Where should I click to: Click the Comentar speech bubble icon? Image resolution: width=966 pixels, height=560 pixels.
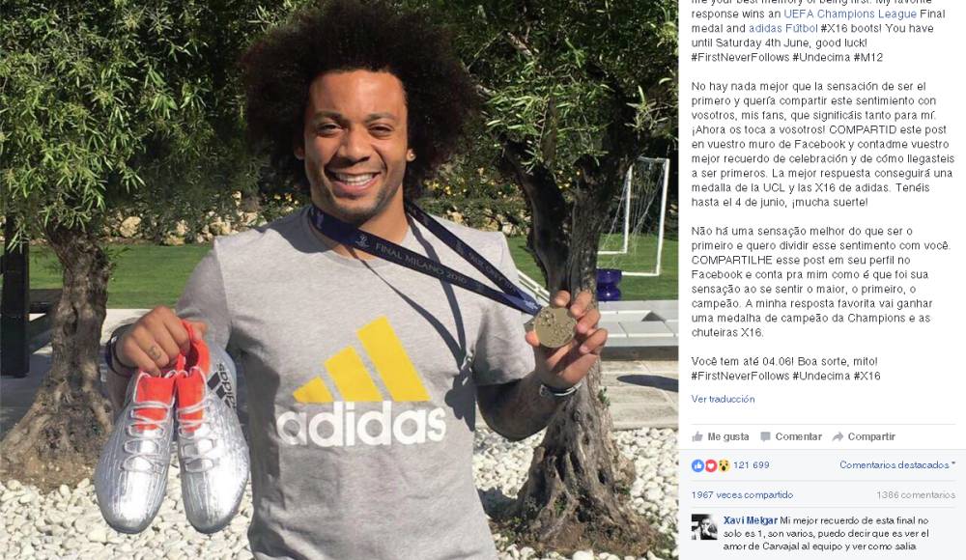point(765,436)
